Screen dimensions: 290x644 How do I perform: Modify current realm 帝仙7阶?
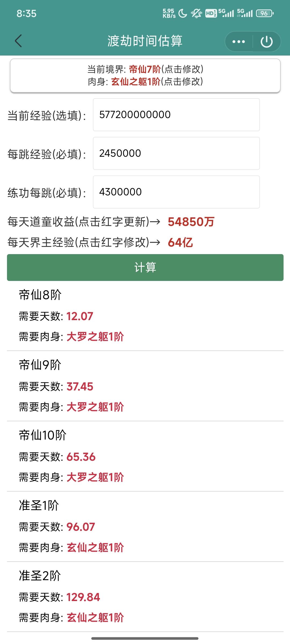click(145, 69)
